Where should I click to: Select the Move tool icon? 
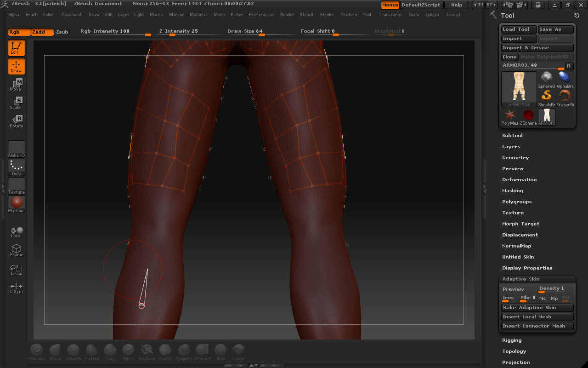(16, 84)
